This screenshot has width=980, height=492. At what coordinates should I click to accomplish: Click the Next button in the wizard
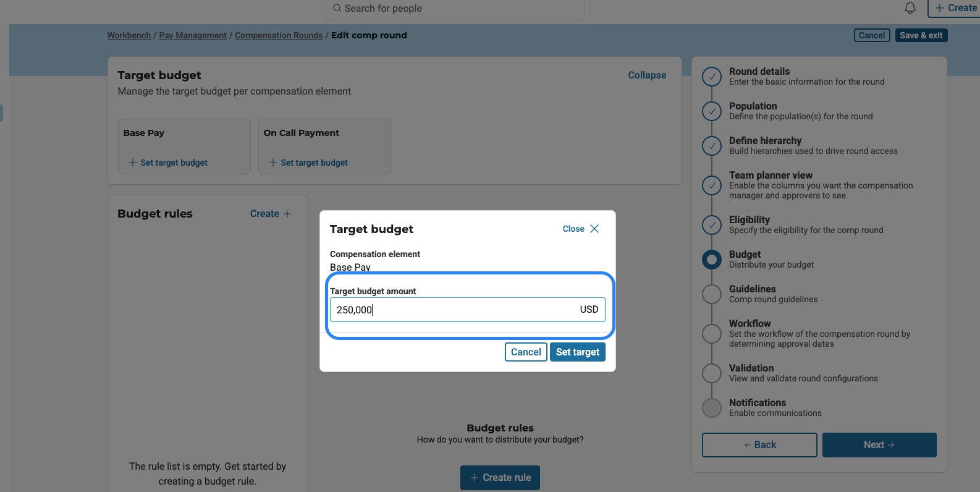pyautogui.click(x=879, y=445)
